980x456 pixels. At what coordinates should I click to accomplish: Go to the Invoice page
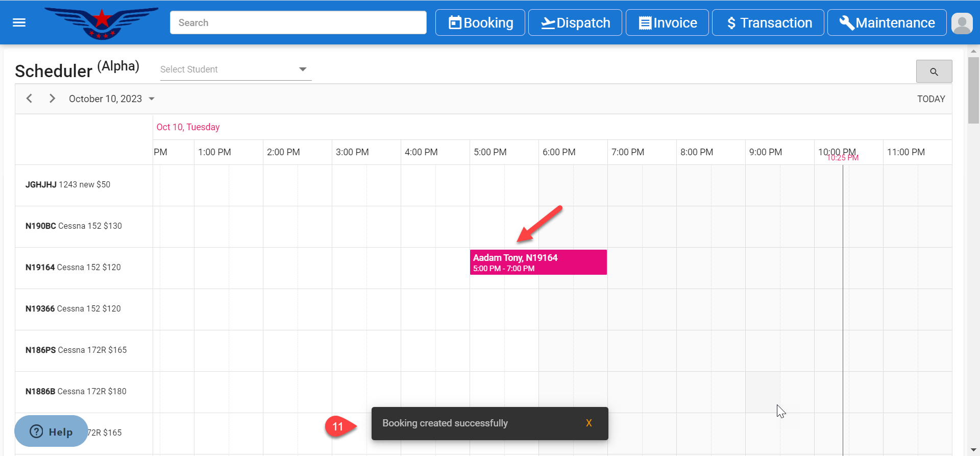[667, 23]
